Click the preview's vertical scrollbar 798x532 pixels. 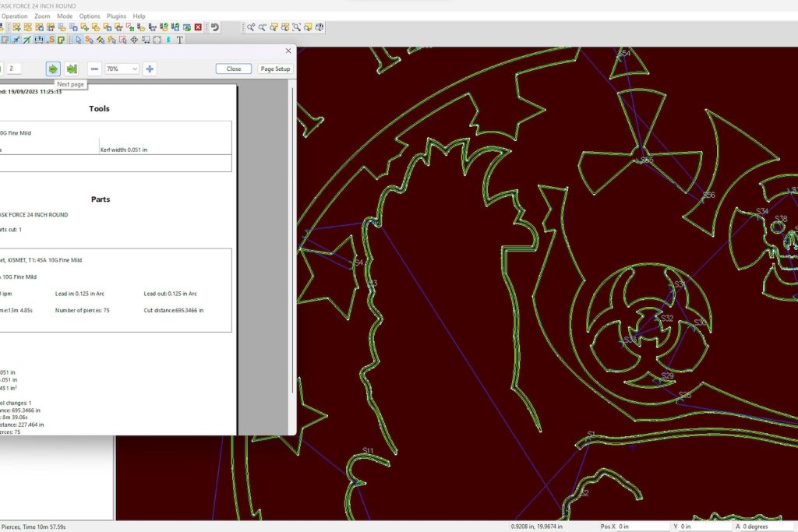click(x=293, y=234)
